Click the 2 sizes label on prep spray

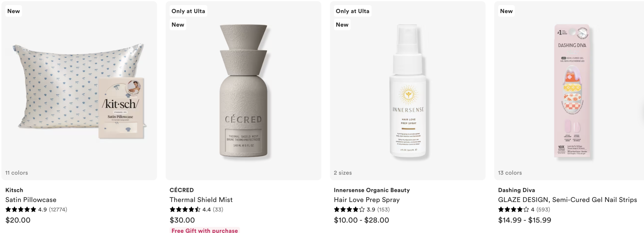[343, 173]
